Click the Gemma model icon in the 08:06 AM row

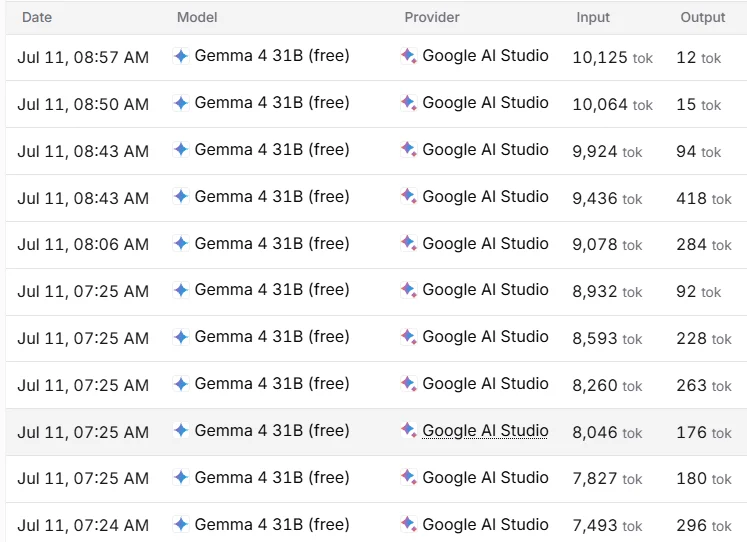[181, 243]
